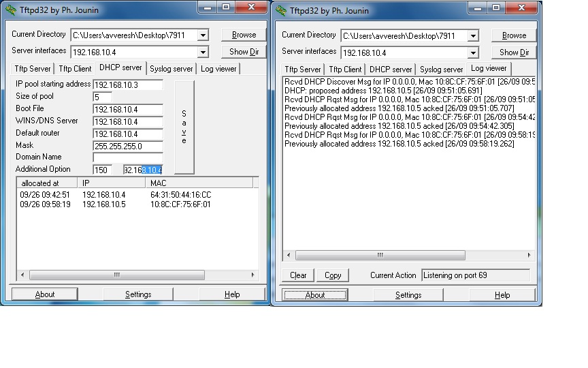Open Server interfaces dropdown in left window

click(x=203, y=52)
